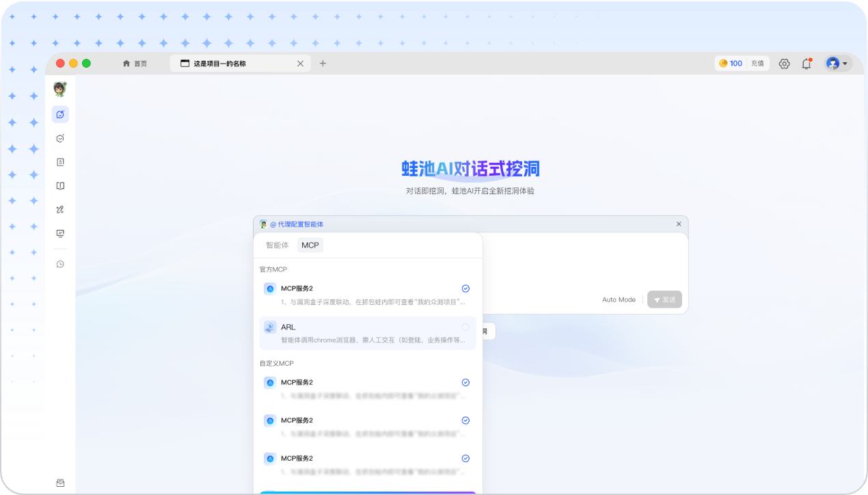Open the settings gear in the top bar
The image size is (868, 495).
point(784,63)
